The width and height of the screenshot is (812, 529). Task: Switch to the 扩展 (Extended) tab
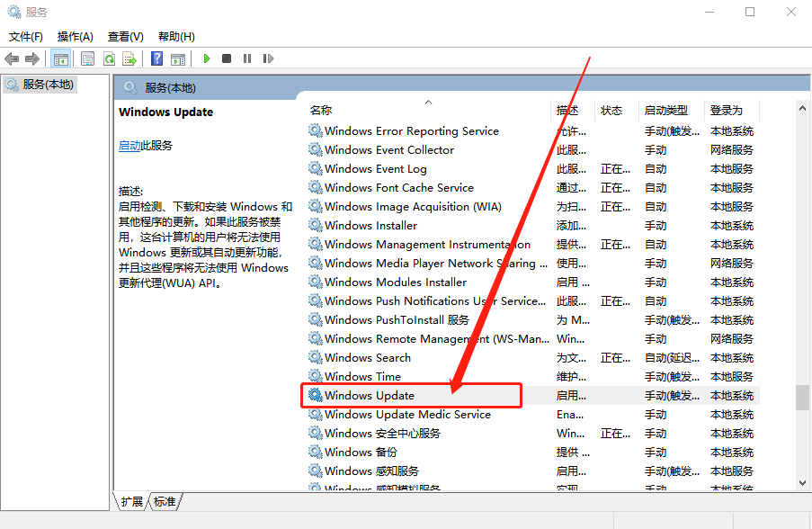click(134, 503)
